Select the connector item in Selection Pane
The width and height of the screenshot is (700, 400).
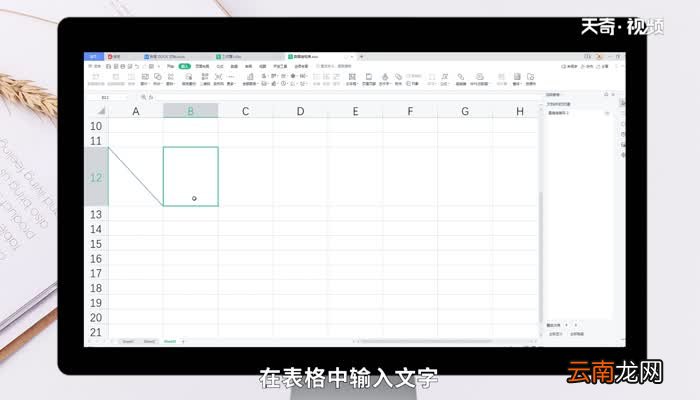coord(558,113)
